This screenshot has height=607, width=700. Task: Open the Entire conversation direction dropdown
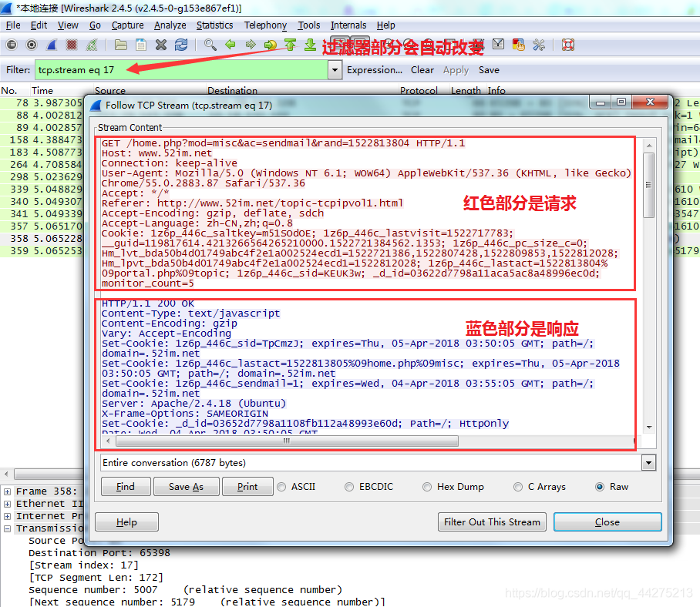(648, 463)
